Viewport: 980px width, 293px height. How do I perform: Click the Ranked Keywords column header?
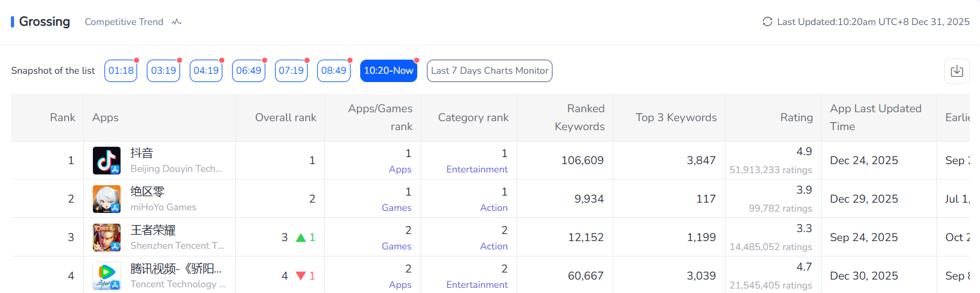(579, 117)
